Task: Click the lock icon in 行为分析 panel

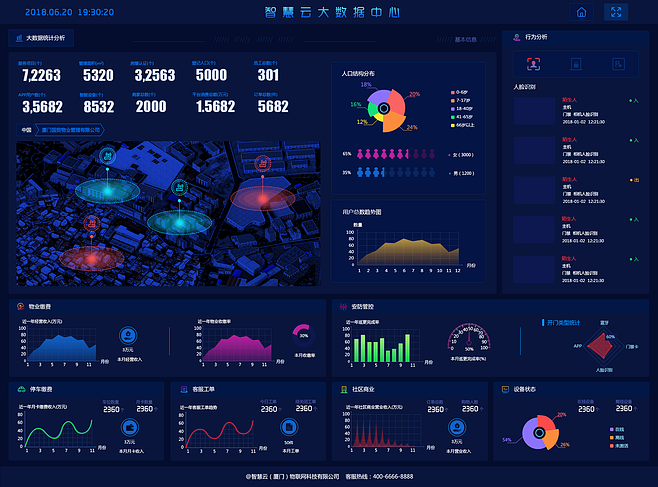Action: [x=576, y=64]
